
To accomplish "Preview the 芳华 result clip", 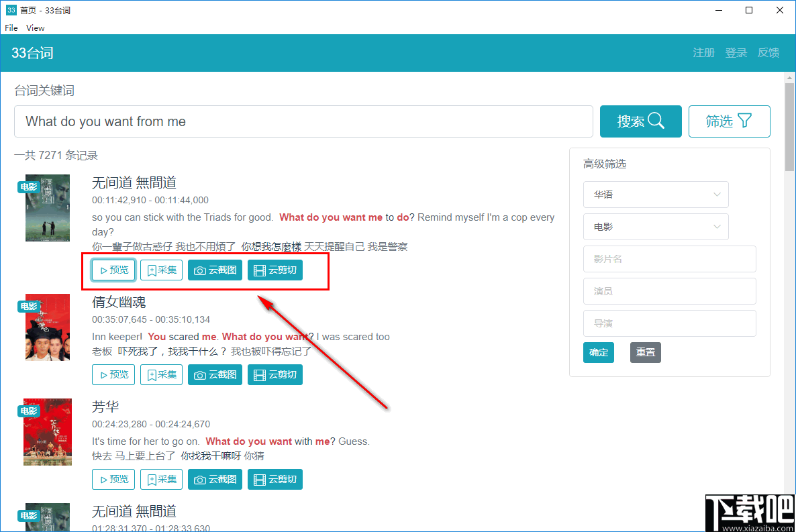I will (113, 479).
